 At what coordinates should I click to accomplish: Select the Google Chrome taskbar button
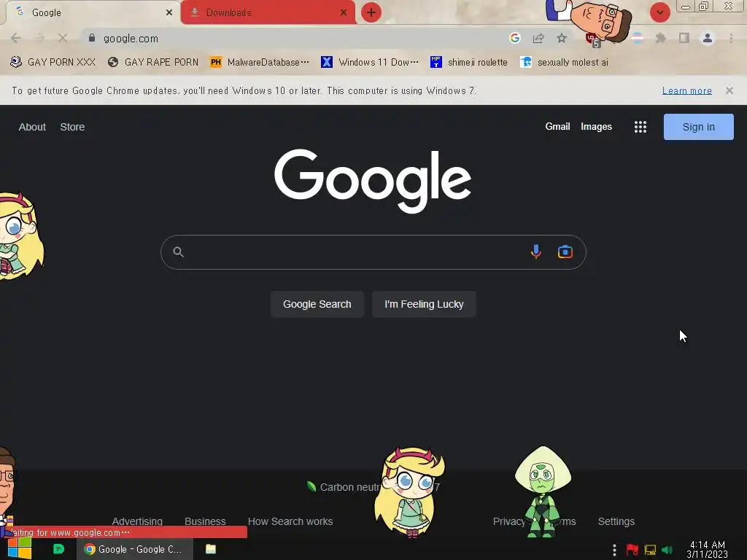[135, 549]
